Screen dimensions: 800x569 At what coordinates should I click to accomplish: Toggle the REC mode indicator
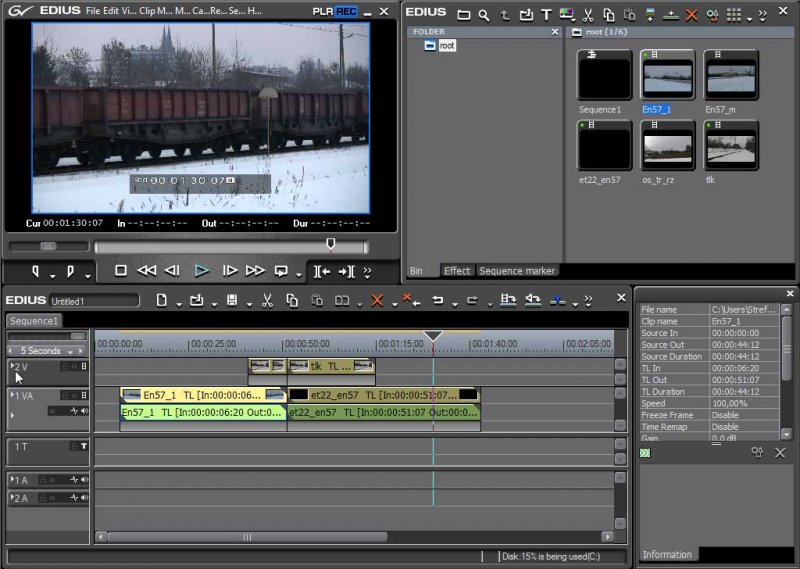pyautogui.click(x=346, y=11)
